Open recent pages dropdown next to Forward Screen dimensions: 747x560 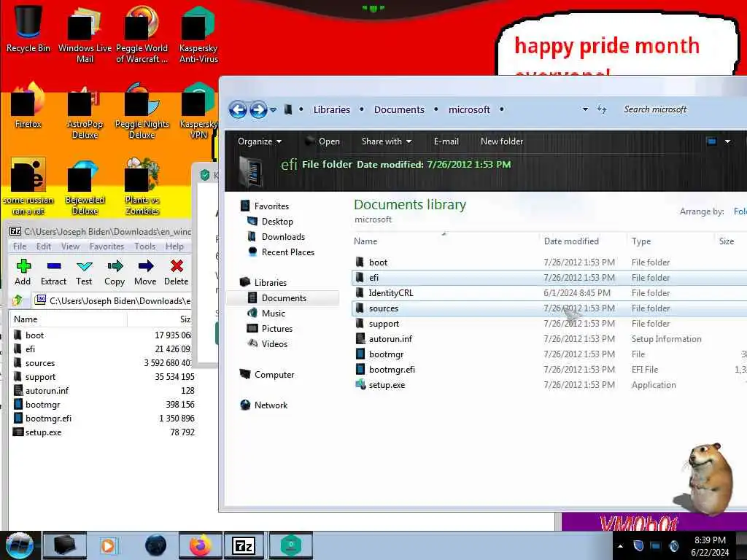point(273,110)
